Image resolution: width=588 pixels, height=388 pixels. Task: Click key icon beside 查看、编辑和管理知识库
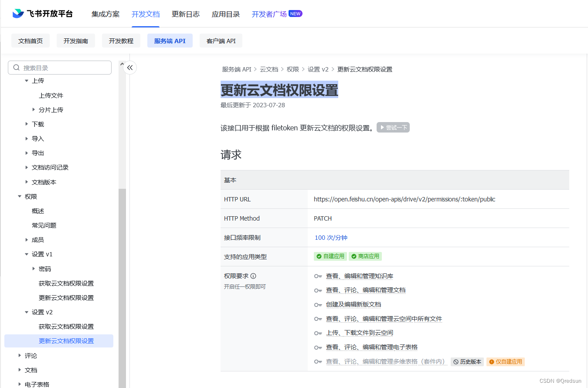point(318,276)
